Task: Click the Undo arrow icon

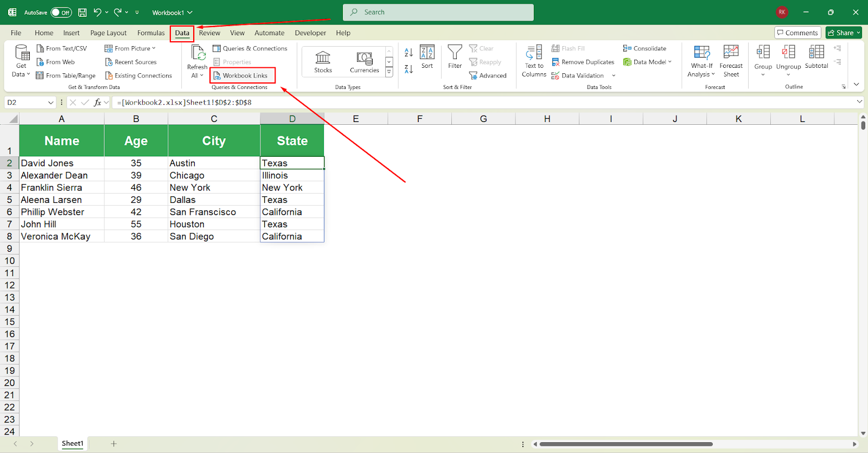Action: pyautogui.click(x=97, y=12)
